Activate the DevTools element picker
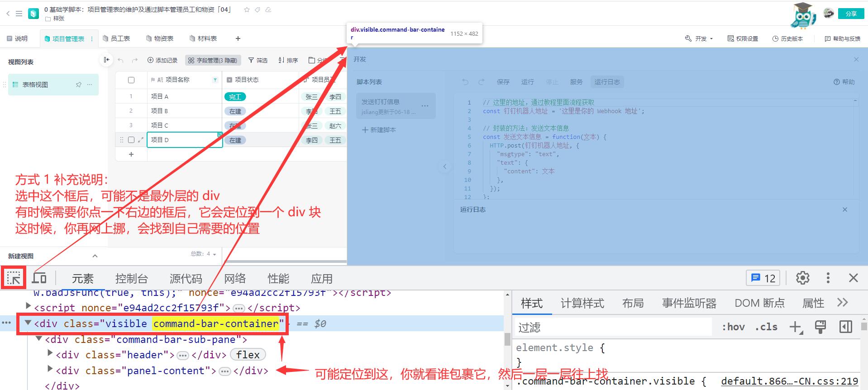Viewport: 868px width, 390px height. 14,278
